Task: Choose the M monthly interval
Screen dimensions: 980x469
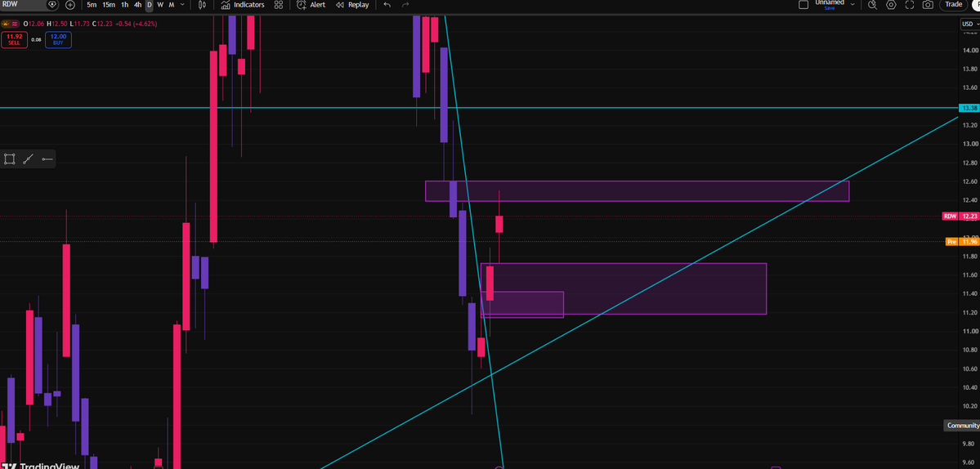Action: [x=172, y=4]
